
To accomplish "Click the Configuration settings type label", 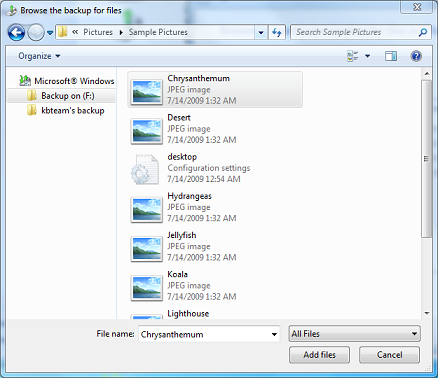I will coord(209,168).
